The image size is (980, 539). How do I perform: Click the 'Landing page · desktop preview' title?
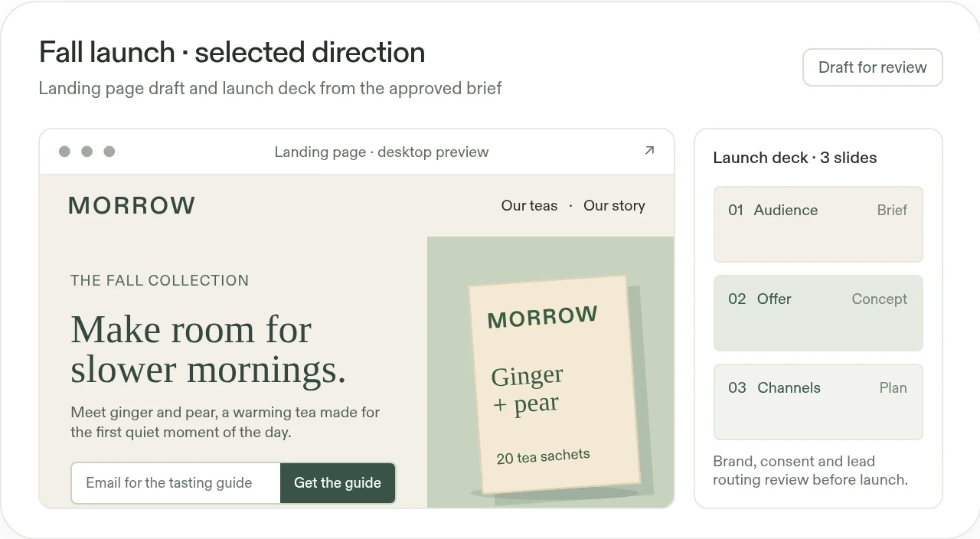tap(381, 152)
